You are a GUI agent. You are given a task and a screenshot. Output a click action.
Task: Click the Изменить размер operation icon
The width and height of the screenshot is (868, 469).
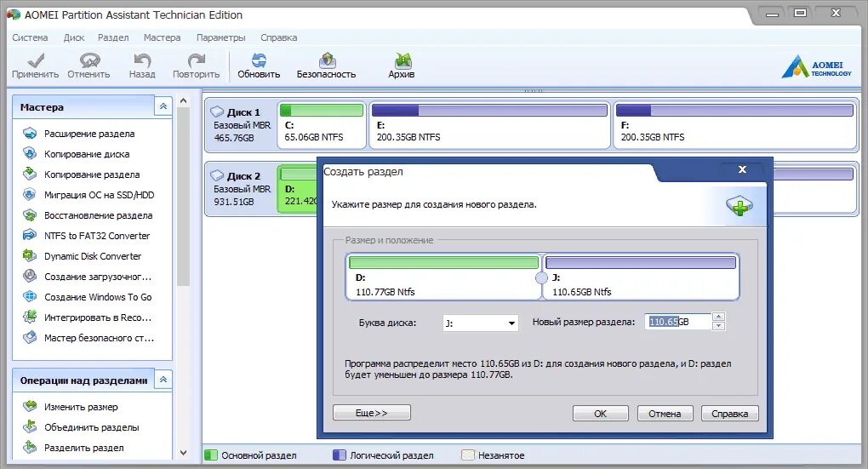29,406
